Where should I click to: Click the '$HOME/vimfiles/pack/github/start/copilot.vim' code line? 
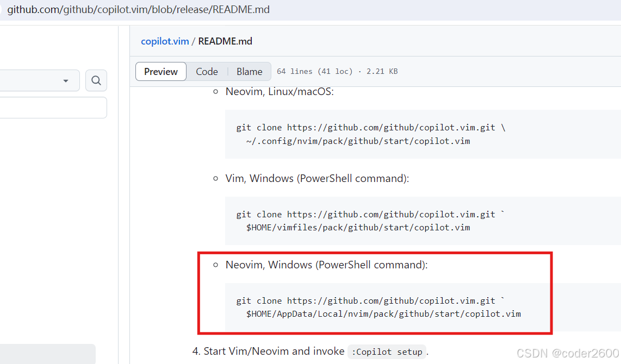coord(358,228)
